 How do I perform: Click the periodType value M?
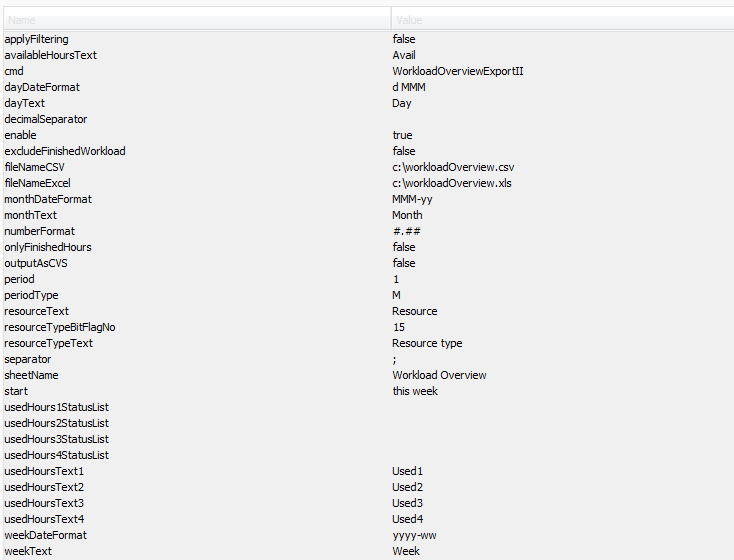[x=397, y=295]
